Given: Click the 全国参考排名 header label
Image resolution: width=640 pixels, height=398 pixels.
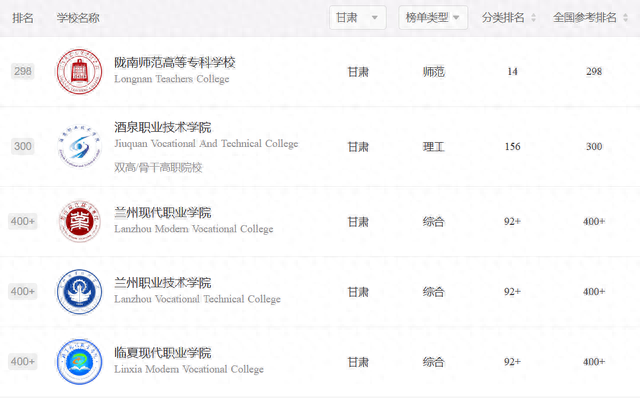Looking at the screenshot, I should (x=584, y=18).
